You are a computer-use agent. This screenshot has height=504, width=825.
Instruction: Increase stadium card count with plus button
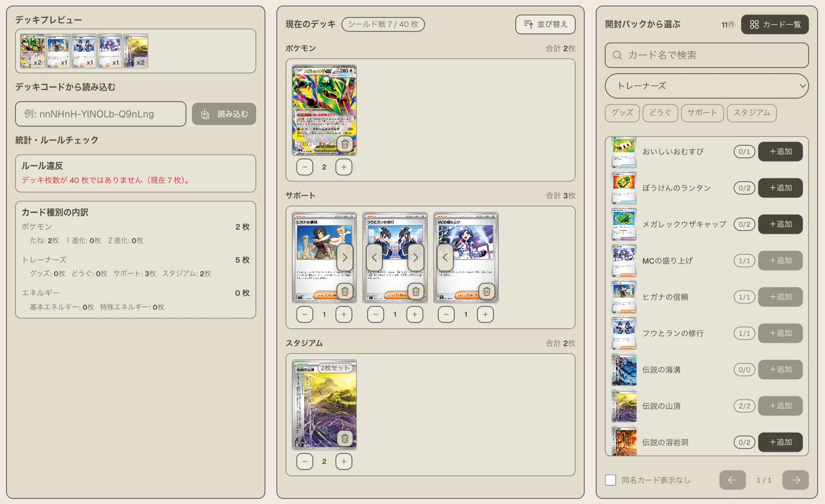click(344, 462)
